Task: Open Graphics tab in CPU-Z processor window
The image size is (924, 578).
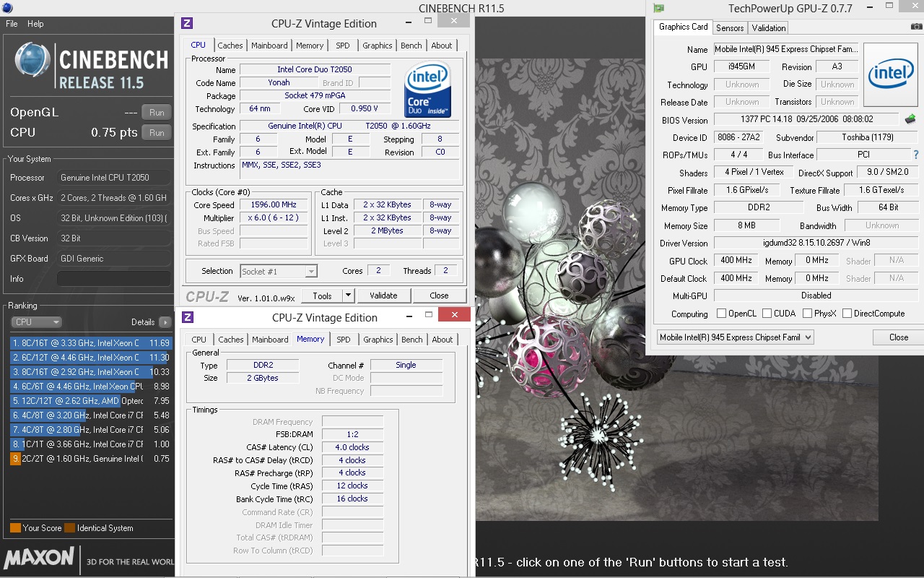Action: (x=378, y=46)
